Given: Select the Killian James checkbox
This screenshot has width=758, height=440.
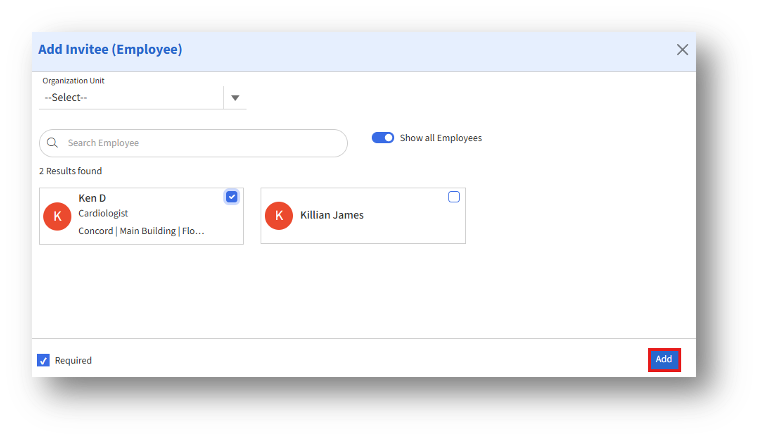Looking at the screenshot, I should (454, 197).
